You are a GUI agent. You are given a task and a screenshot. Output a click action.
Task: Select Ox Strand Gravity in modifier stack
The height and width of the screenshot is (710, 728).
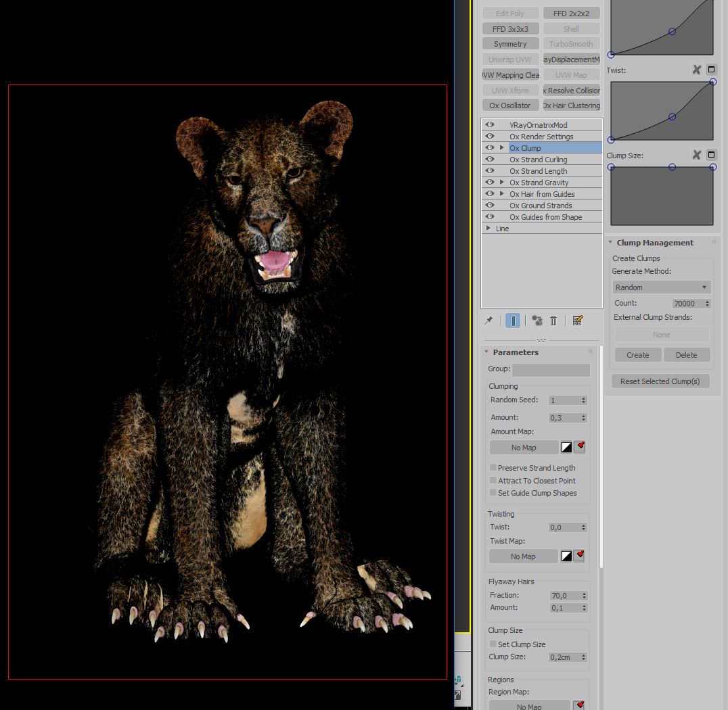click(x=539, y=183)
